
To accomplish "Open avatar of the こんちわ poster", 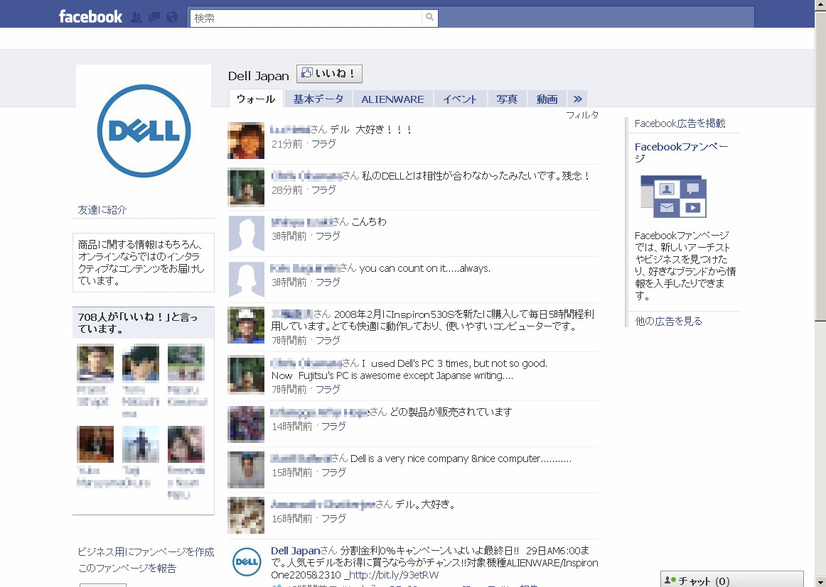I will point(246,233).
